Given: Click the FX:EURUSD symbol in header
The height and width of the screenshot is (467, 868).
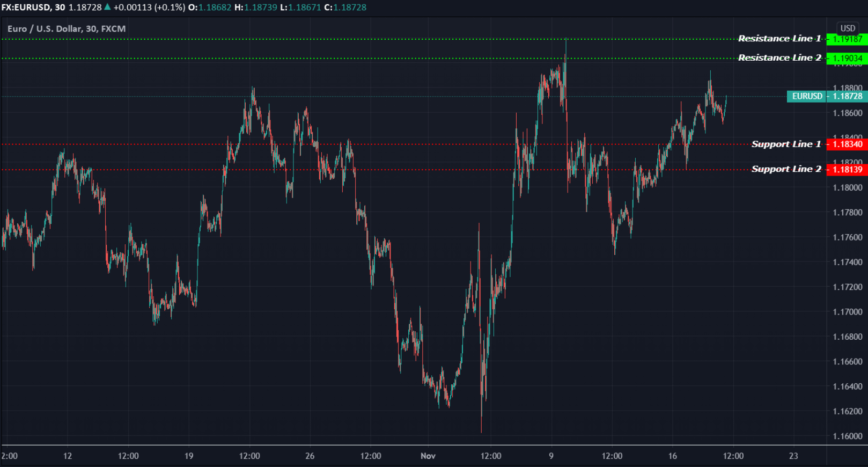Looking at the screenshot, I should point(26,8).
